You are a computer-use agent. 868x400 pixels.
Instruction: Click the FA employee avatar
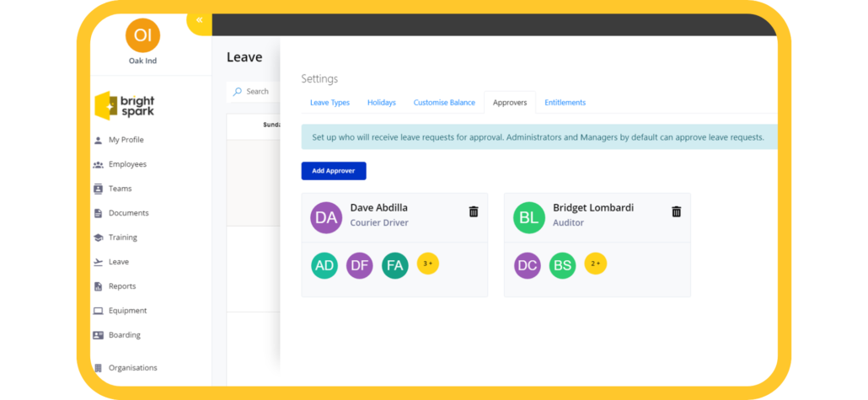395,265
